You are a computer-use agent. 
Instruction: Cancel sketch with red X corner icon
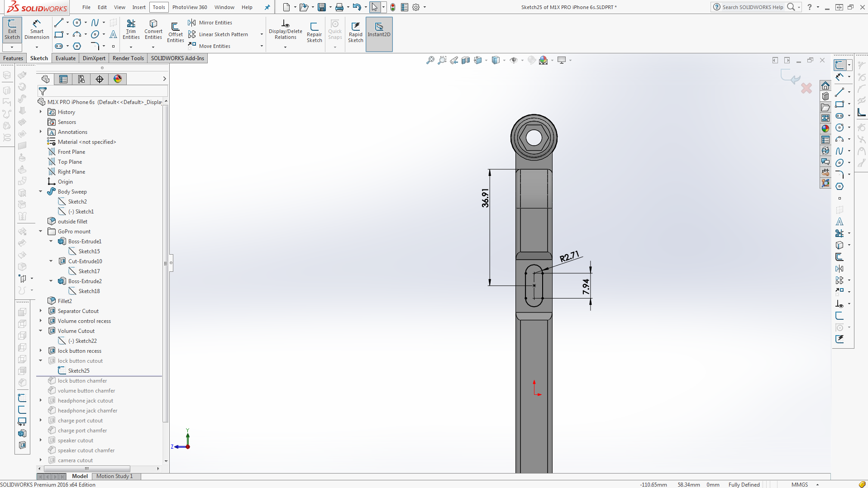click(x=806, y=88)
